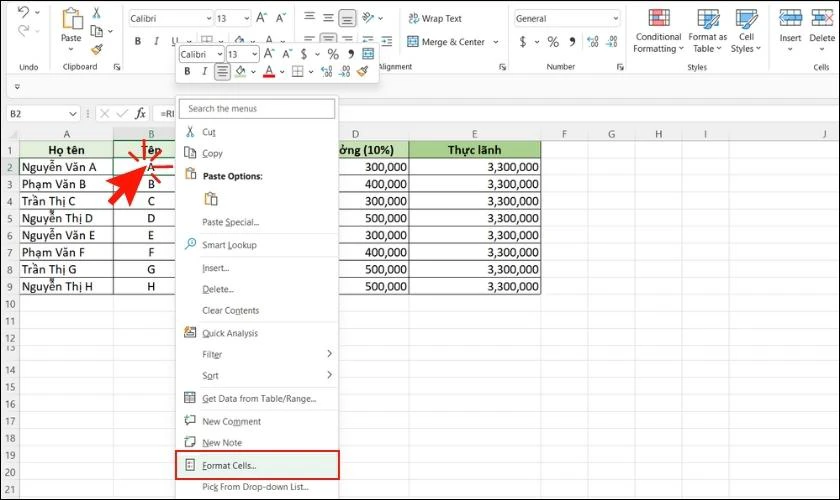Click the Copy icon in the Clipboard group

click(96, 31)
